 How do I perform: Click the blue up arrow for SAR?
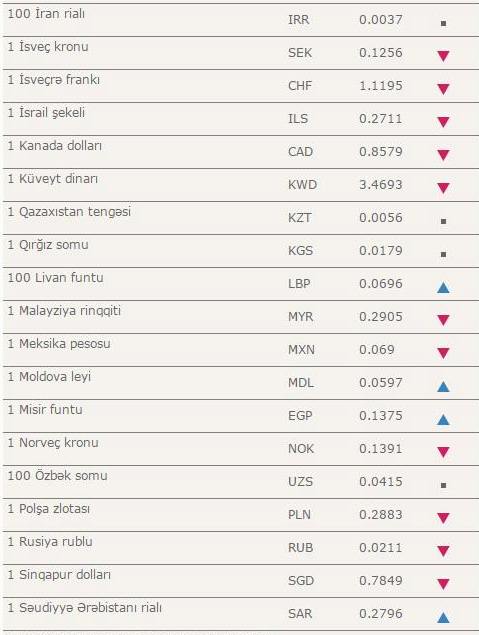(443, 617)
